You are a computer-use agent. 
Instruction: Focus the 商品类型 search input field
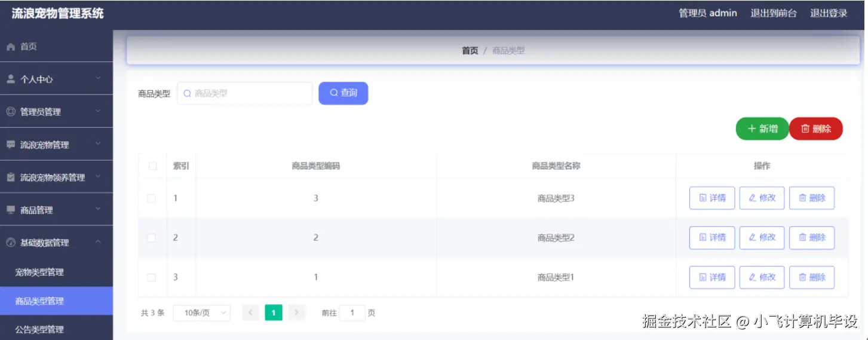pyautogui.click(x=245, y=93)
